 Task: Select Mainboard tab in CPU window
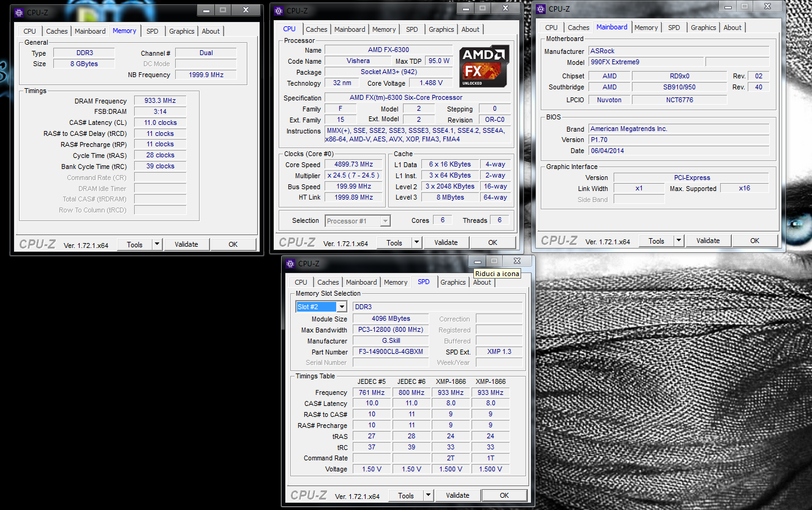point(350,29)
